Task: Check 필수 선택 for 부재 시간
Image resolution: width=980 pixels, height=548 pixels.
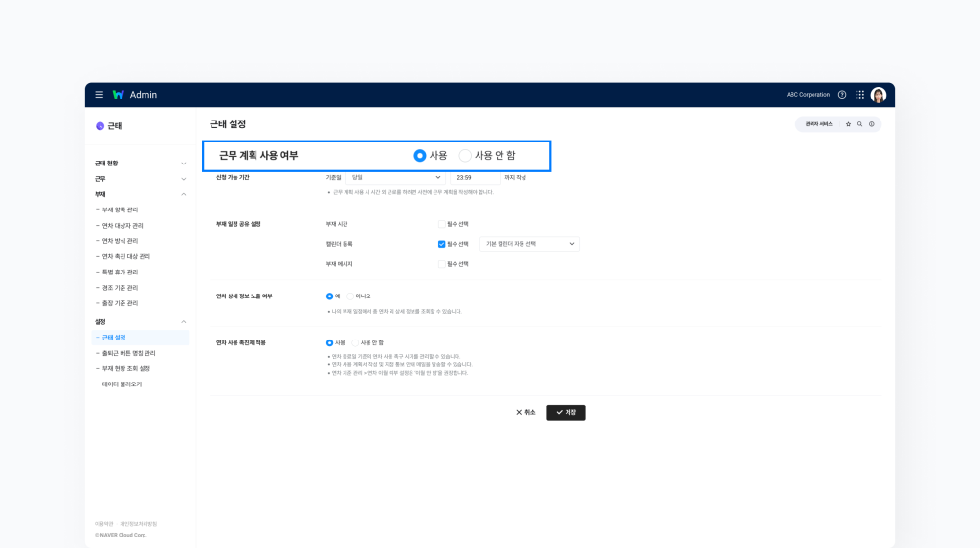Action: point(441,224)
